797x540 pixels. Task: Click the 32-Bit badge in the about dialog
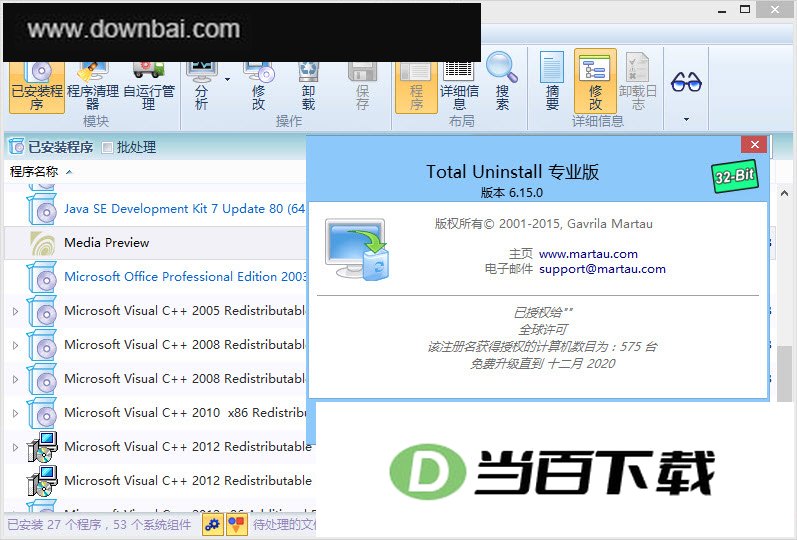[x=734, y=176]
